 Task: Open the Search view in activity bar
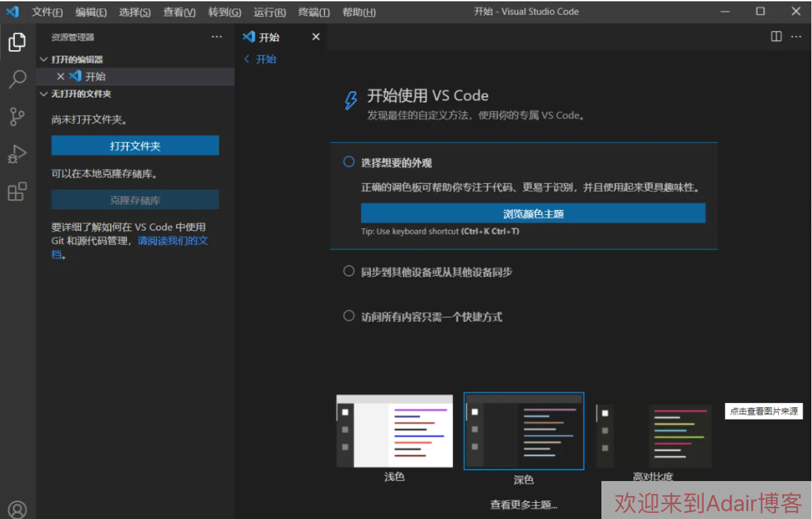tap(17, 79)
